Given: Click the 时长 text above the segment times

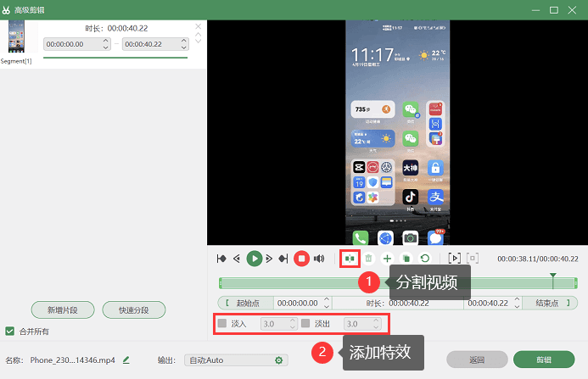Looking at the screenshot, I should (x=116, y=28).
